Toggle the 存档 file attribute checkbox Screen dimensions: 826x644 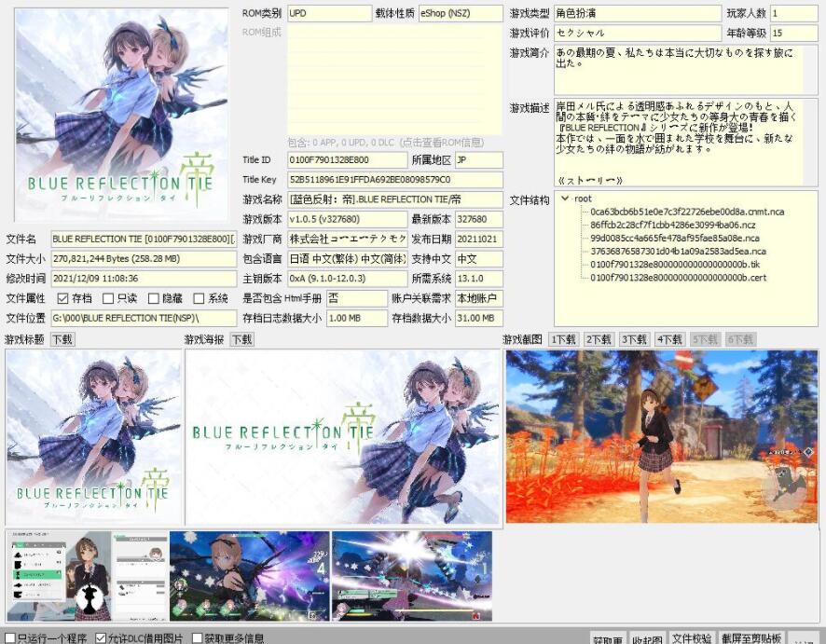62,298
